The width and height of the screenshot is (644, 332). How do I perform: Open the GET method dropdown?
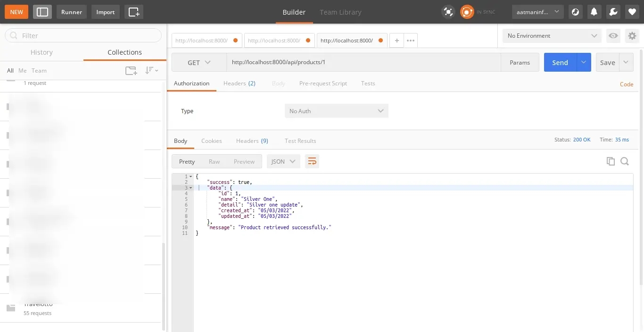tap(199, 62)
